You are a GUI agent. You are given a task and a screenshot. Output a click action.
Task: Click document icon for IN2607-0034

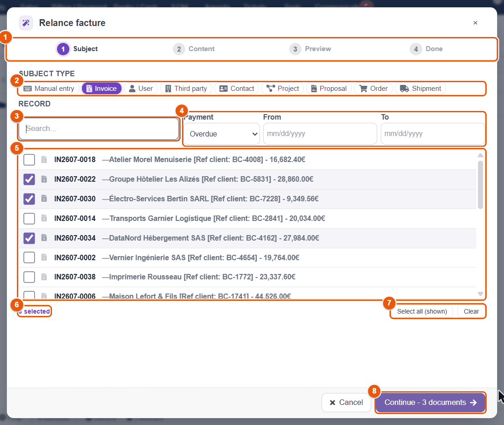coord(44,238)
